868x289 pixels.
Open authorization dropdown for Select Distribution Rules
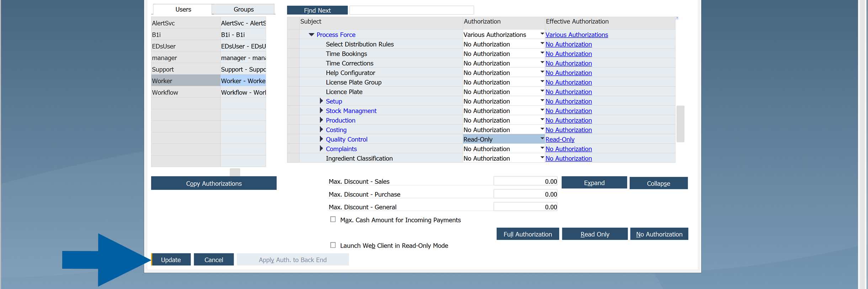542,43
